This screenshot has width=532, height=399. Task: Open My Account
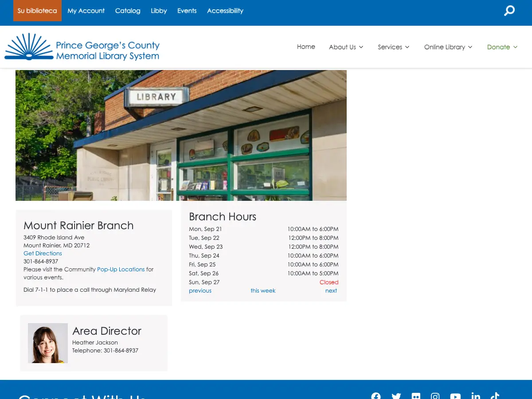point(86,11)
